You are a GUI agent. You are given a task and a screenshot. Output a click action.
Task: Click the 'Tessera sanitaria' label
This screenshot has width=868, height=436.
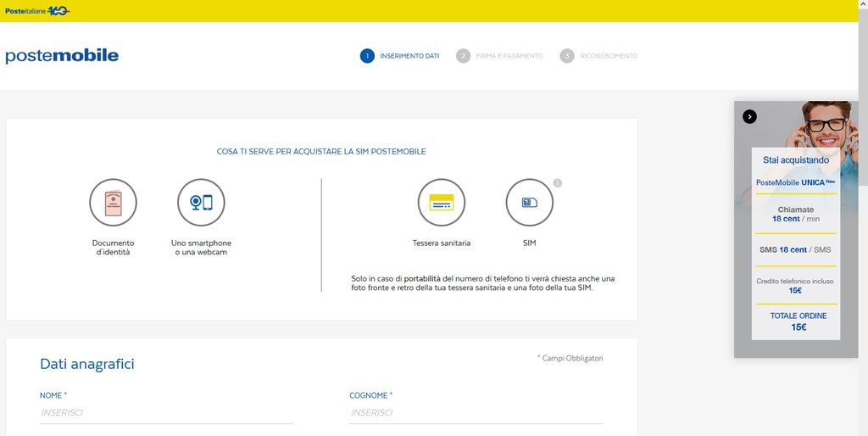tap(441, 243)
